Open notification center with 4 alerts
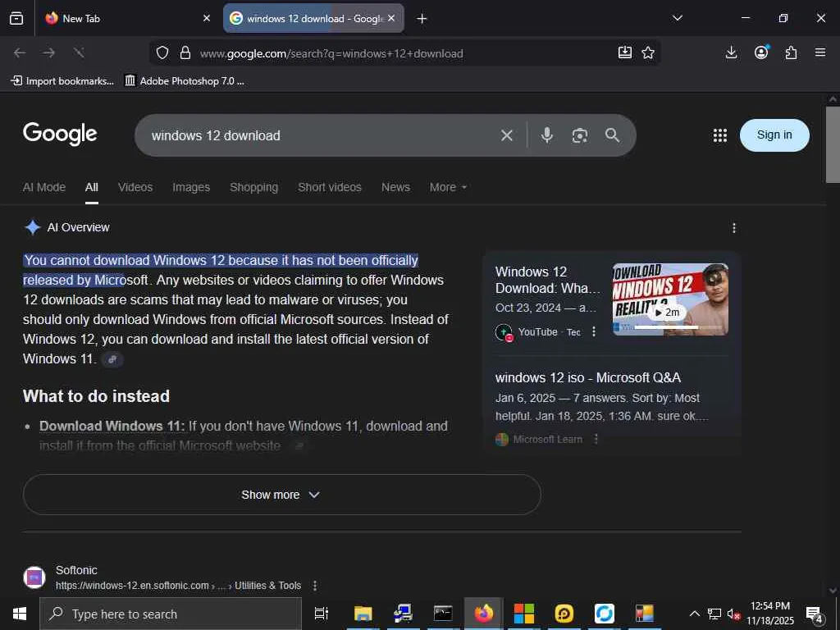This screenshot has width=840, height=630. 815,614
